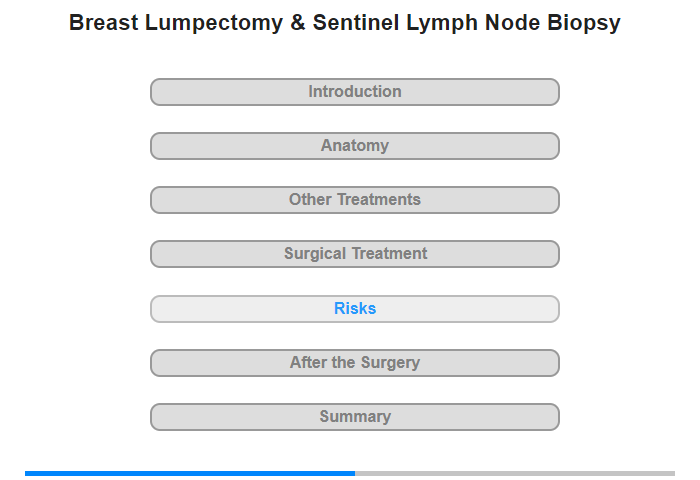The height and width of the screenshot is (480, 700).
Task: View the Other Treatments chapter
Action: [x=354, y=200]
